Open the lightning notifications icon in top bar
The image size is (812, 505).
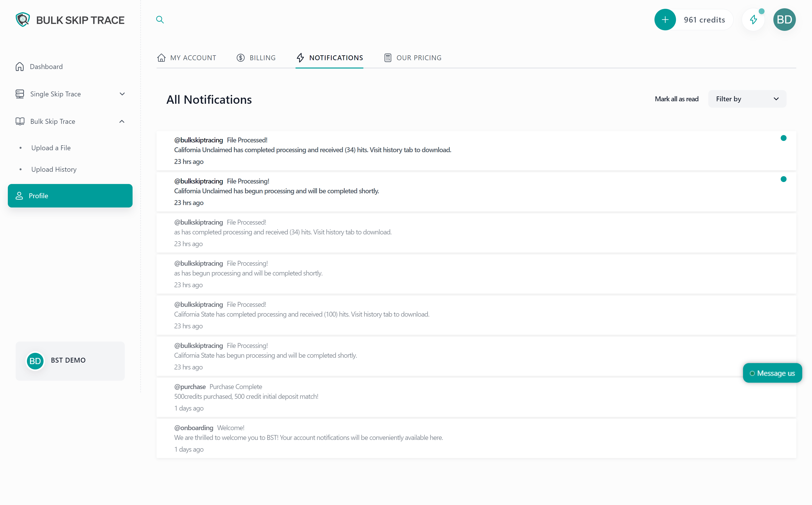[x=753, y=20]
